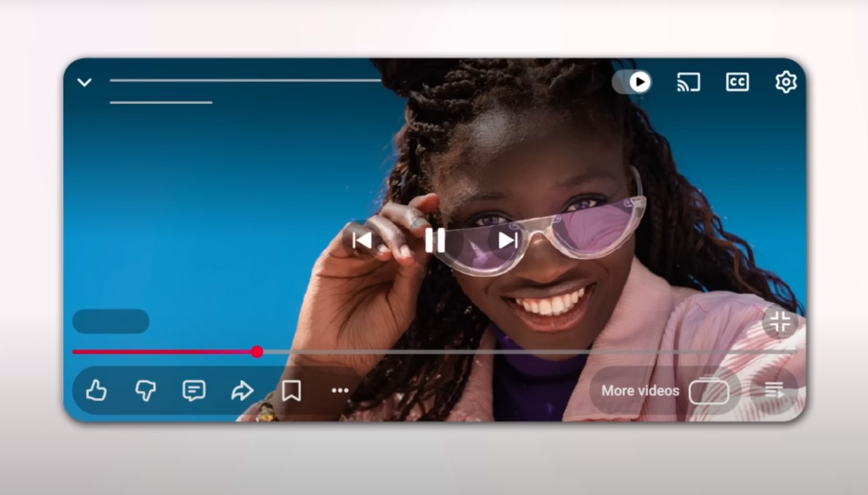Screen dimensions: 868x495
Task: Collapse the player with the down chevron
Action: (x=84, y=82)
